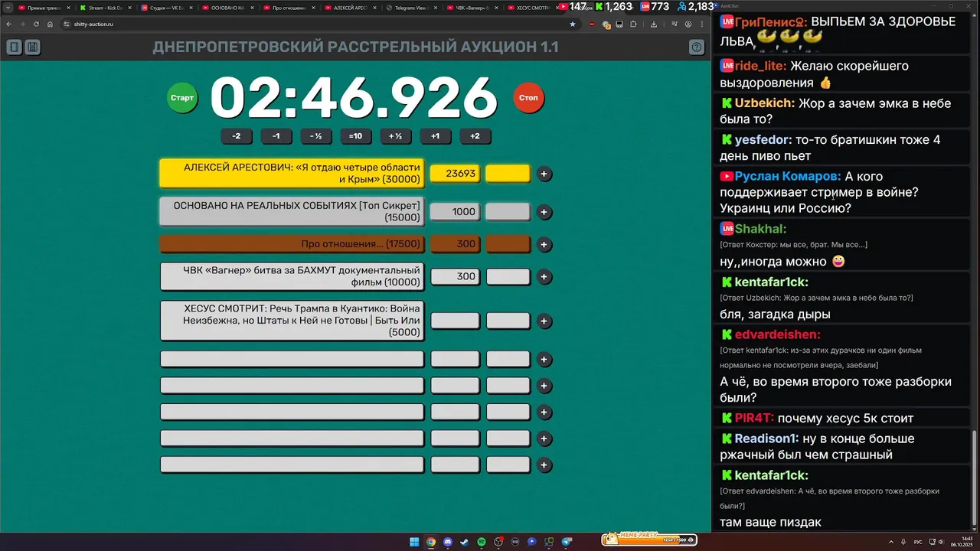This screenshot has width=980, height=551.
Task: Click plus button on ЧВК «Вагнер» row
Action: [544, 277]
